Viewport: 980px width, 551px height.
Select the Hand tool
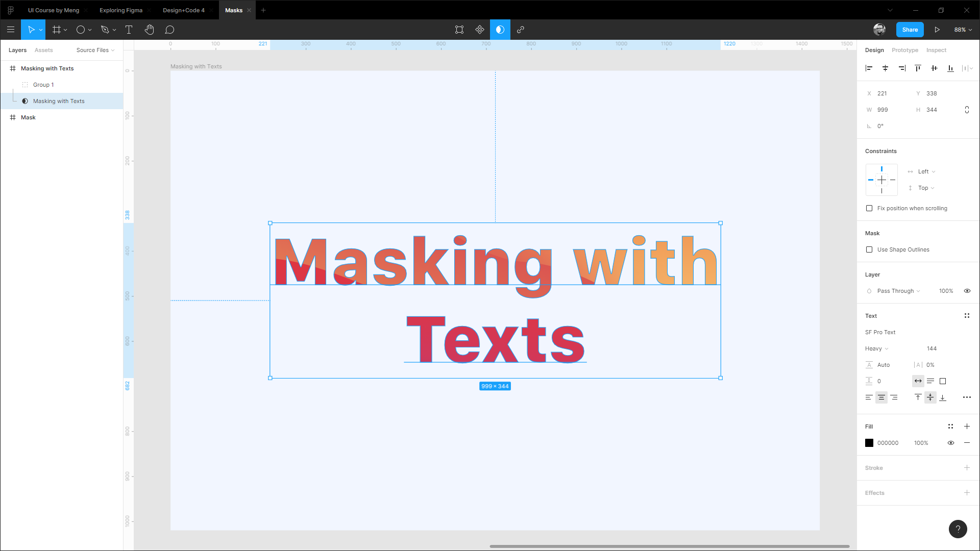point(149,30)
